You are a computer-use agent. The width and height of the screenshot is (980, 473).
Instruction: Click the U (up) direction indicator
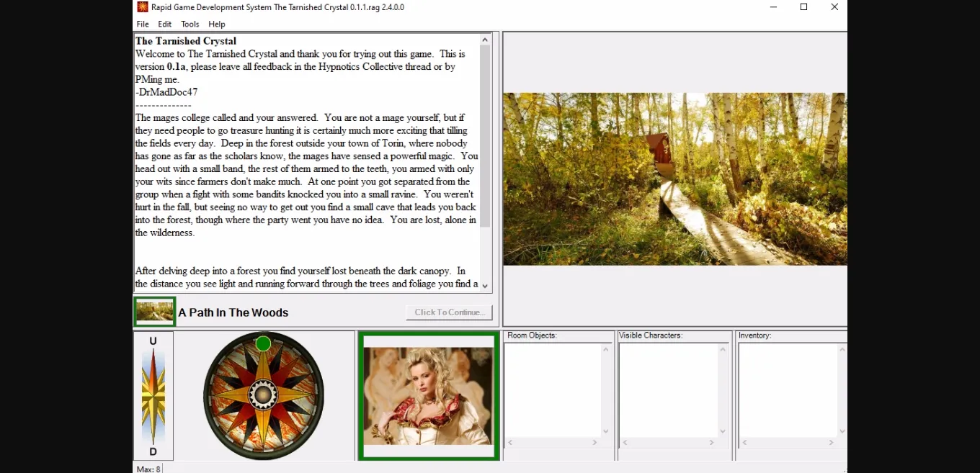(x=153, y=341)
